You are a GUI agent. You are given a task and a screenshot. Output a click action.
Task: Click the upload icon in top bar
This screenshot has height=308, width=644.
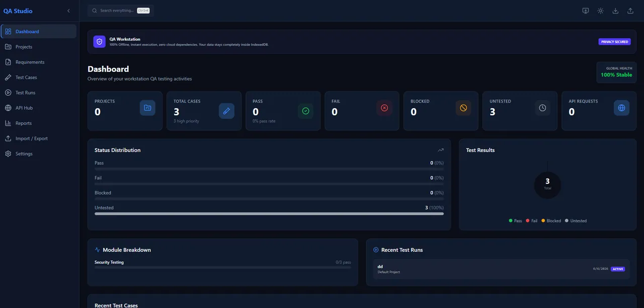point(630,11)
